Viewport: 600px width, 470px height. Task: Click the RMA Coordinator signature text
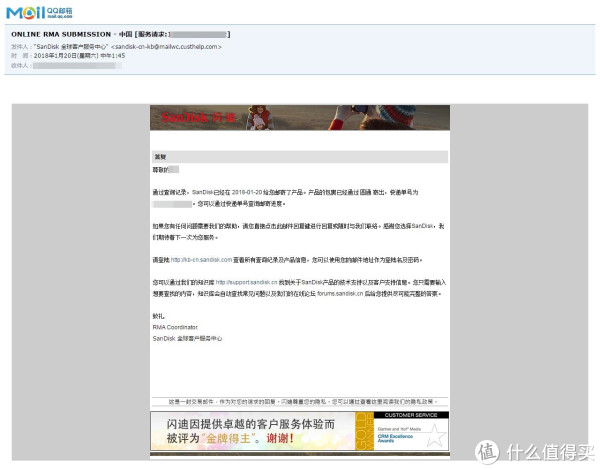pos(175,327)
